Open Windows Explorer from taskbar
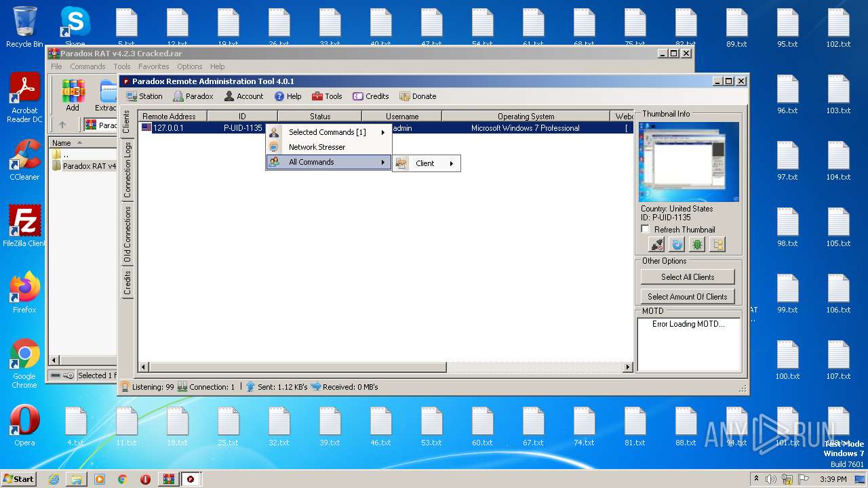 pos(77,479)
